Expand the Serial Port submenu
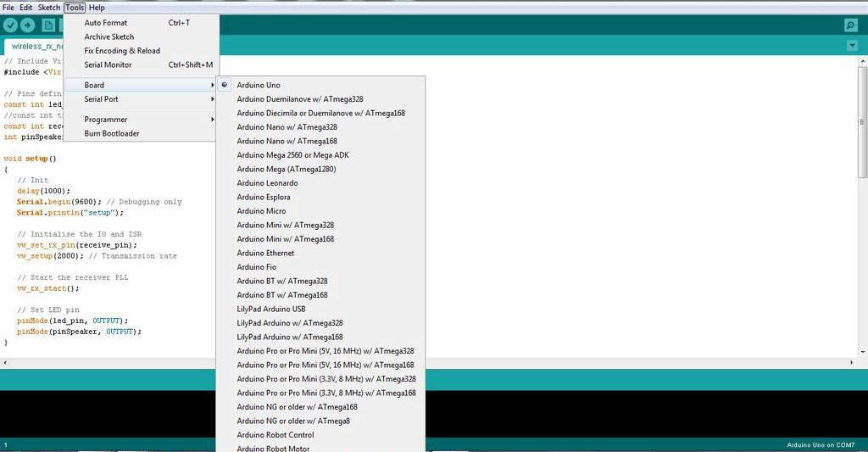 pyautogui.click(x=142, y=99)
